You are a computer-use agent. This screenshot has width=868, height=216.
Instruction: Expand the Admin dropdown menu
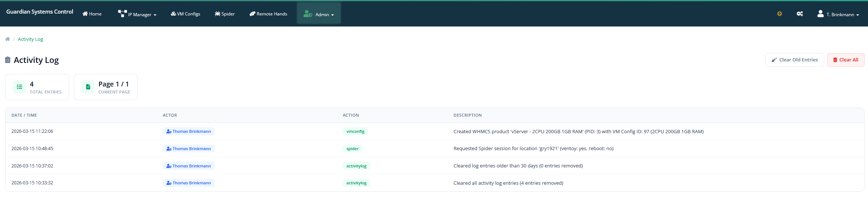pyautogui.click(x=319, y=14)
